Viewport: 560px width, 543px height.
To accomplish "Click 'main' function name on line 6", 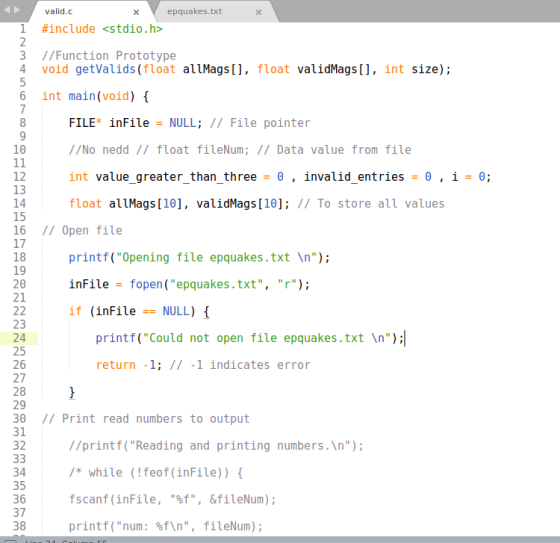I will (82, 96).
